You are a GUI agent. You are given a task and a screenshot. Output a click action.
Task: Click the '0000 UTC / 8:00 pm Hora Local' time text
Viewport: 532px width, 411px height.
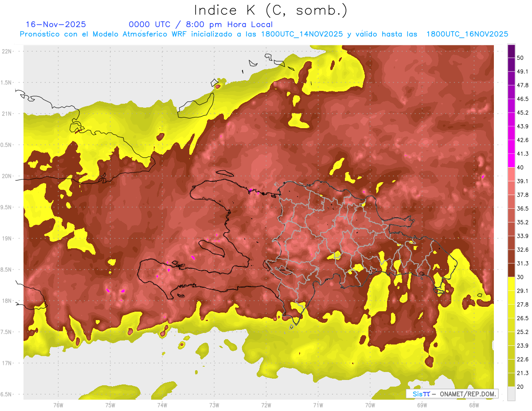201,24
